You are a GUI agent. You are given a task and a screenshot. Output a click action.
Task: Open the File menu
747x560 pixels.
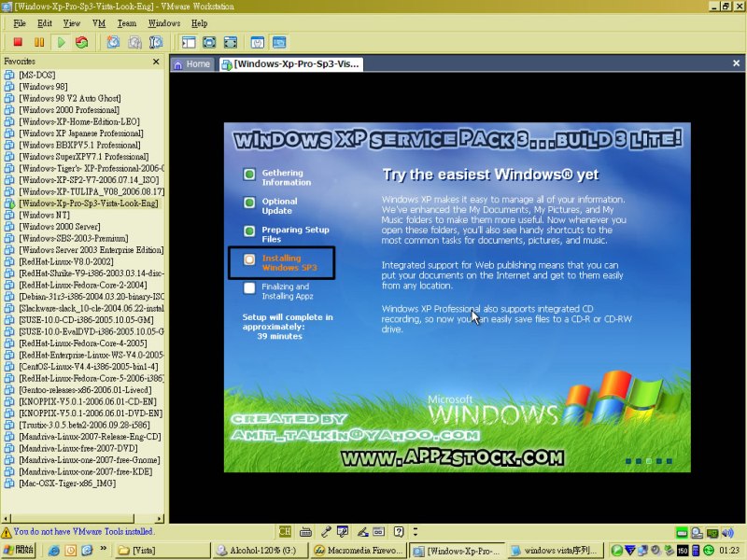(20, 23)
